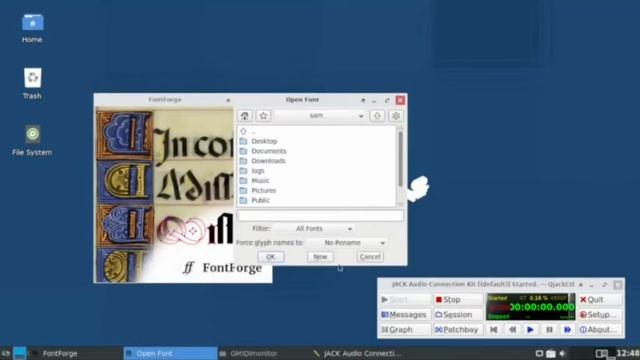This screenshot has height=360, width=640.
Task: Go to home directory in Open Font dialog
Action: (245, 116)
